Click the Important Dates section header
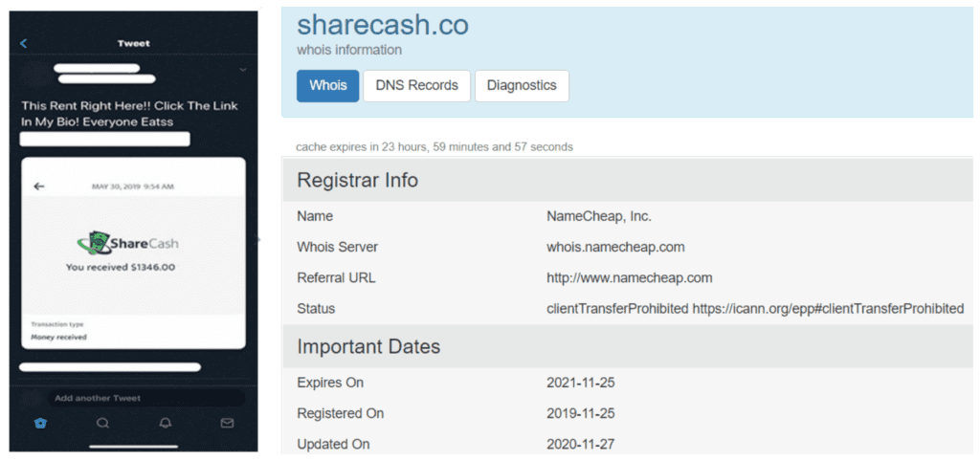 click(628, 346)
